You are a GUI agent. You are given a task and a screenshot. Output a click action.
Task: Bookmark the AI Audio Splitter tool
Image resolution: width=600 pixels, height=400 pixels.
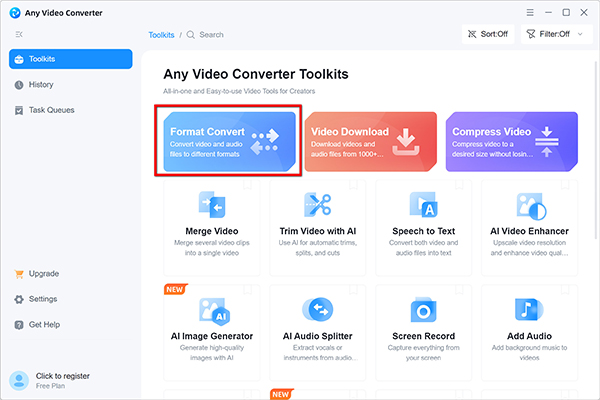pos(353,289)
